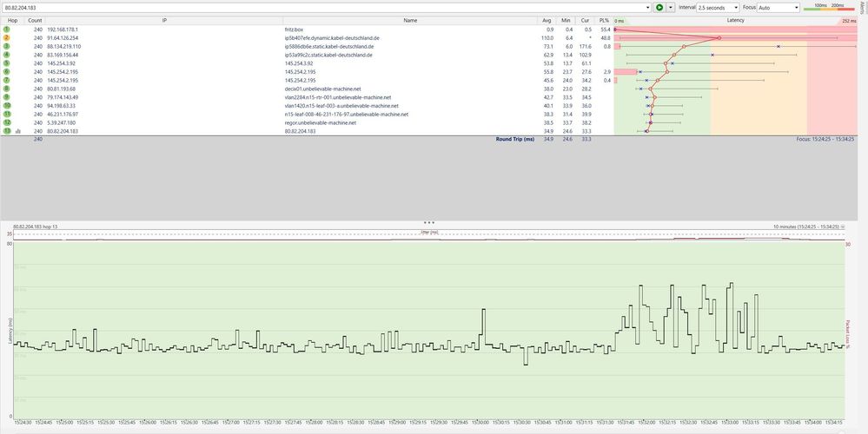Screen dimensions: 868x434
Task: Open the Focus Auto dropdown
Action: click(779, 8)
